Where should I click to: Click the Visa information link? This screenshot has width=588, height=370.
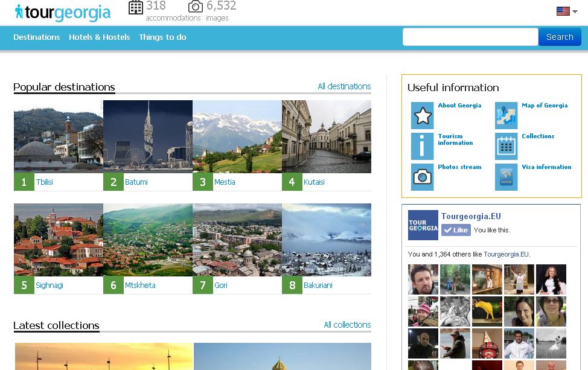coord(546,167)
